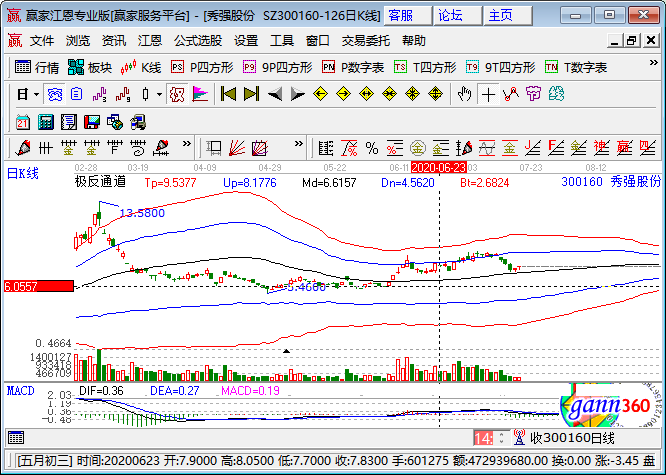
Task: Select the fan lines drawing tool
Action: (x=237, y=148)
